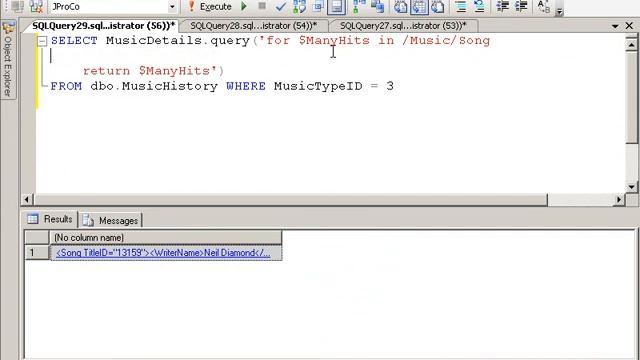Click the horizontal scrollbar left arrow

click(x=27, y=200)
